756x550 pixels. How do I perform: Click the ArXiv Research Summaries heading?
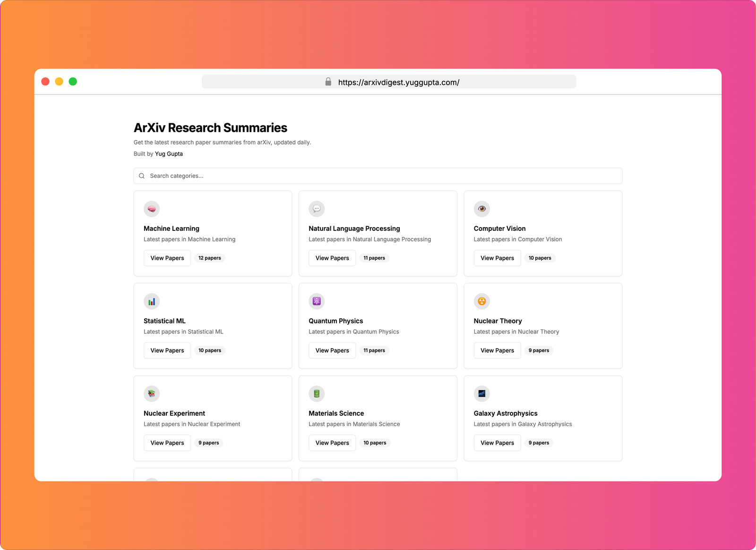tap(210, 128)
